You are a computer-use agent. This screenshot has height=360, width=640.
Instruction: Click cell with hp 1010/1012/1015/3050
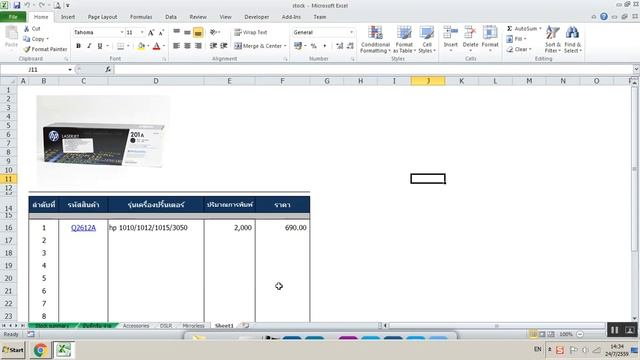point(156,228)
